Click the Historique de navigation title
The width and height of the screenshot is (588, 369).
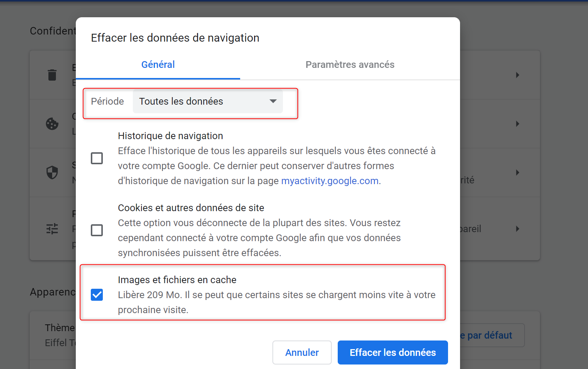pyautogui.click(x=170, y=136)
